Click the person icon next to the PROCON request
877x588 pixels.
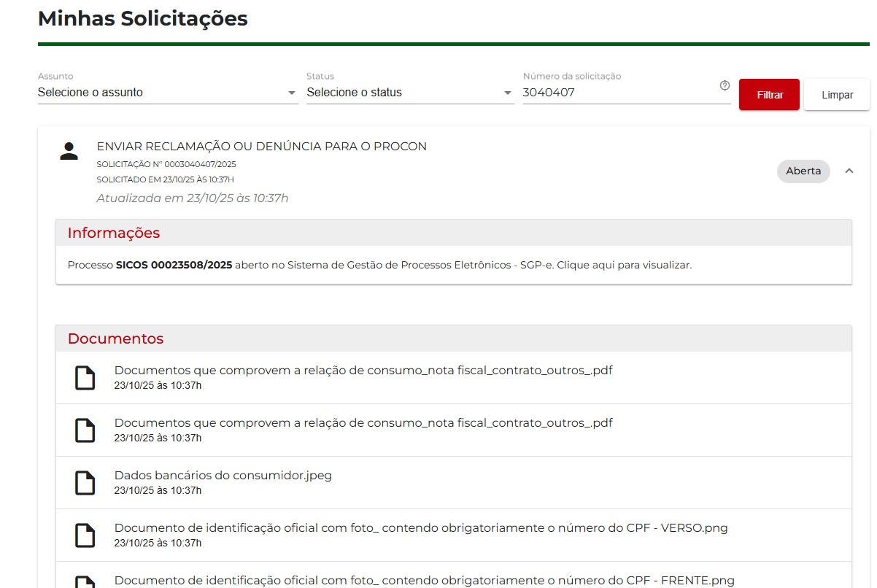[x=69, y=152]
